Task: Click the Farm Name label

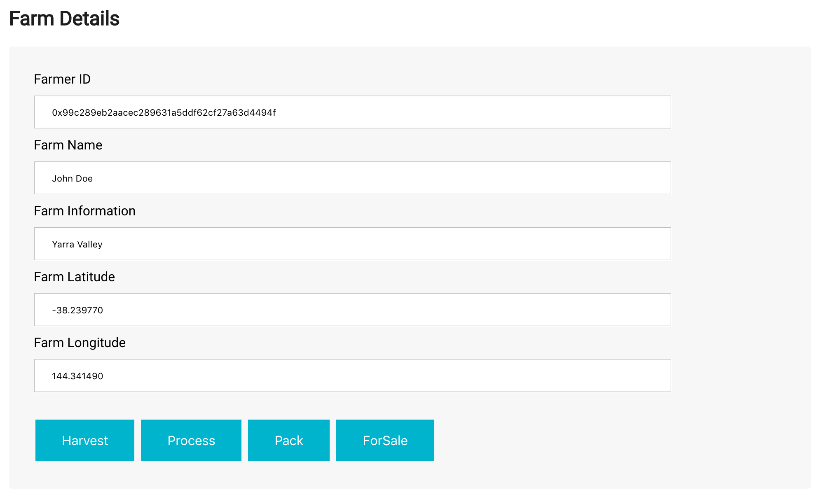Action: coord(68,145)
